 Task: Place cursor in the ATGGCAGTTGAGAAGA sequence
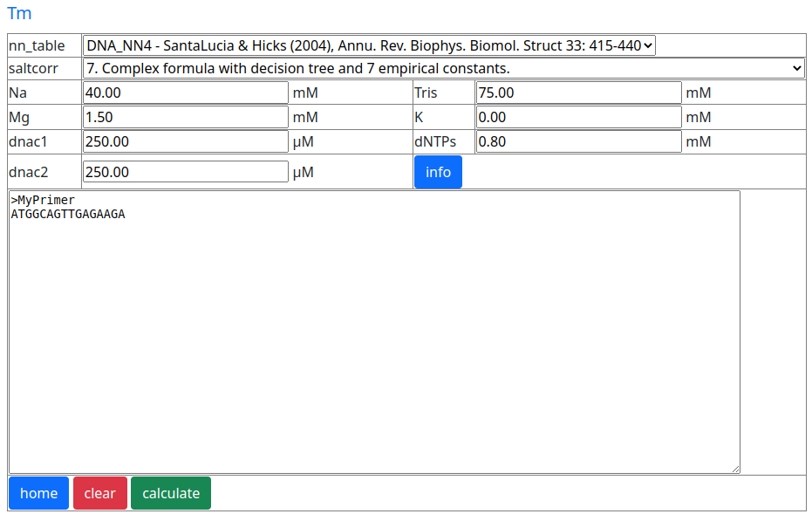pos(68,215)
